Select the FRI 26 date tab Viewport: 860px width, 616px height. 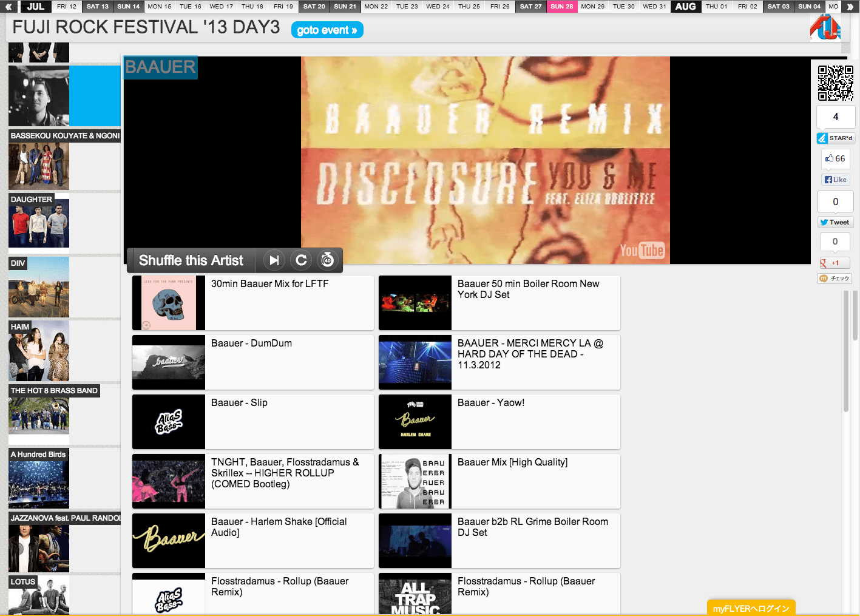point(500,7)
